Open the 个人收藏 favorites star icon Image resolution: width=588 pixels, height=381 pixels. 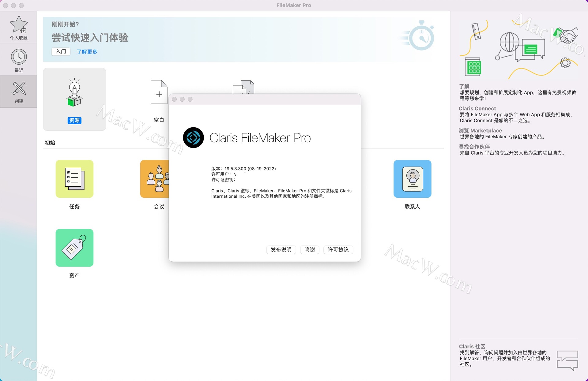(19, 25)
